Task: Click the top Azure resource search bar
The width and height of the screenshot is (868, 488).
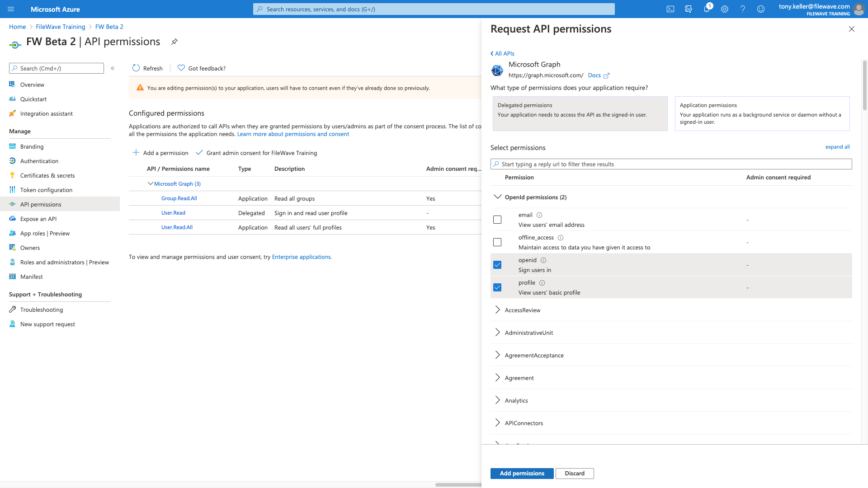Action: click(434, 9)
